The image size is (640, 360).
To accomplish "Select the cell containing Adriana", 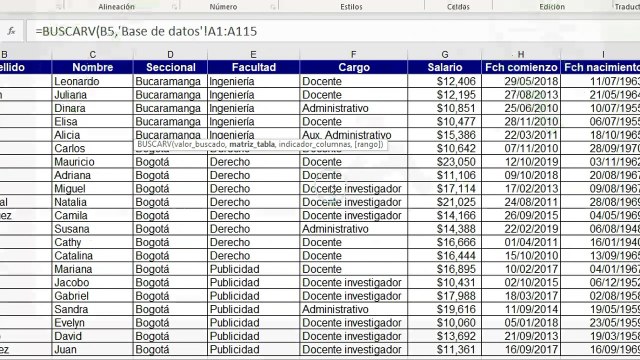I will point(93,175).
